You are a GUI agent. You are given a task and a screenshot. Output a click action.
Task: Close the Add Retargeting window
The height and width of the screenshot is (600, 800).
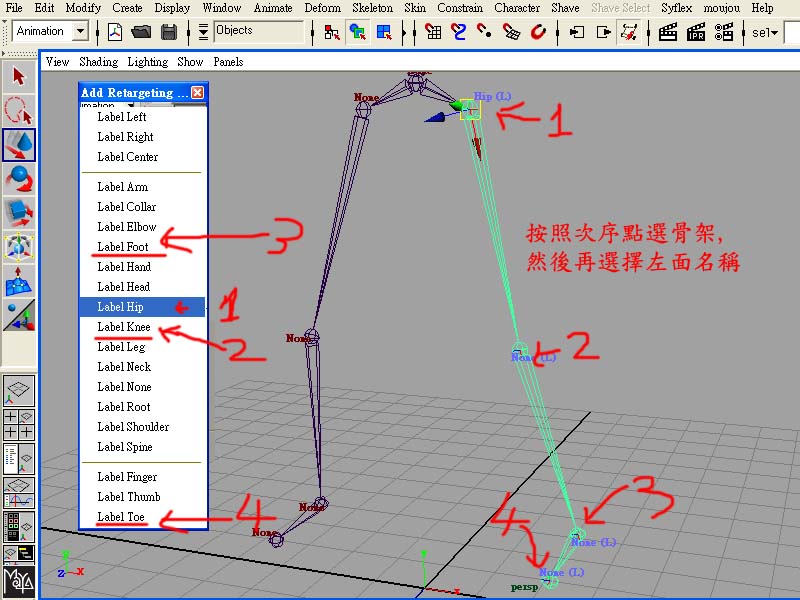point(197,92)
